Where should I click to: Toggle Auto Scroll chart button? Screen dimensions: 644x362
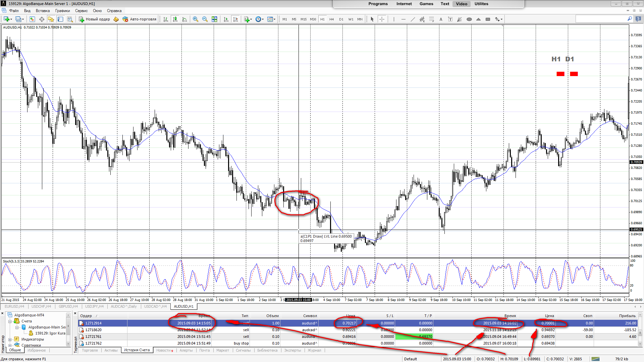[x=226, y=19]
